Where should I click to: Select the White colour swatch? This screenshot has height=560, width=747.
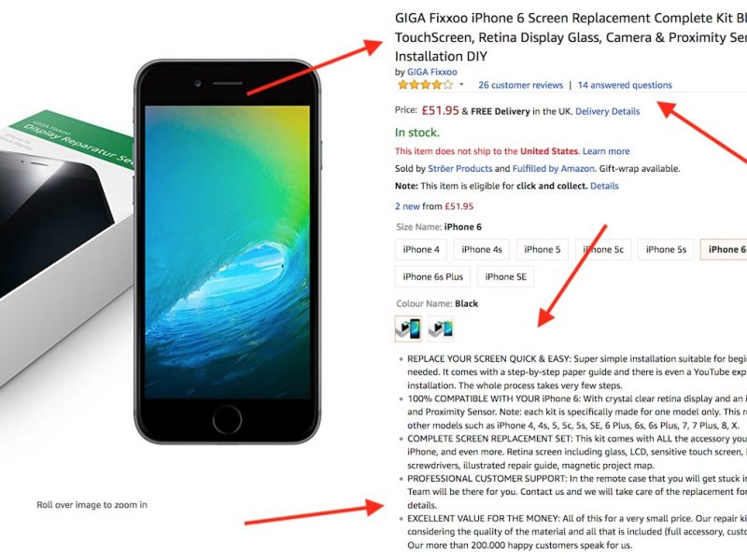pos(441,329)
